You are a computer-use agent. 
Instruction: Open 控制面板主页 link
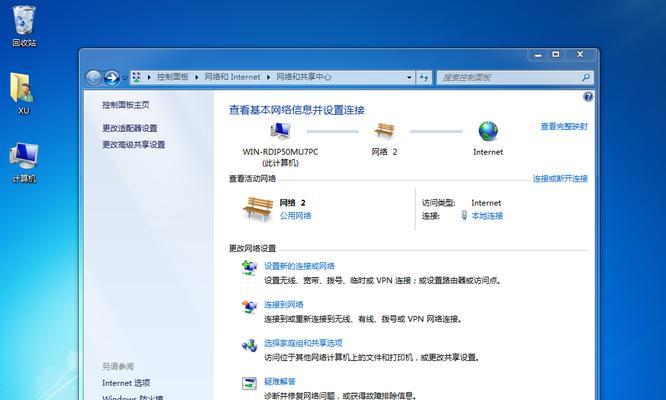pos(126,105)
